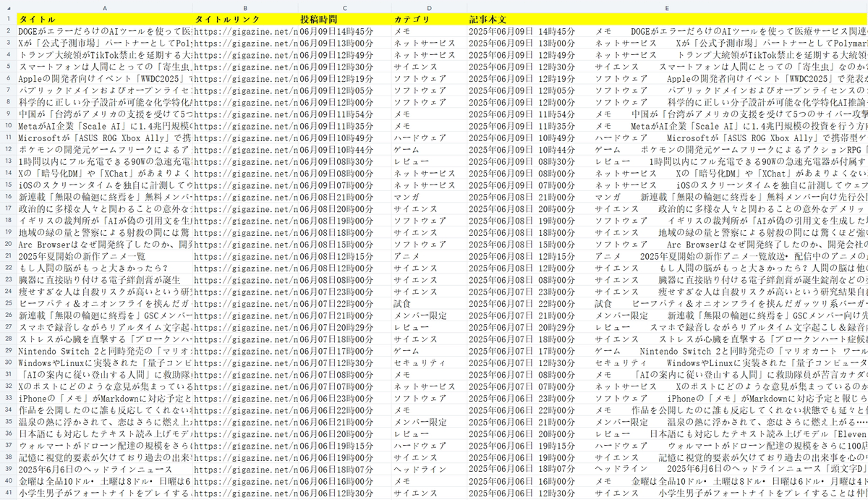Viewport: 868px width, 500px height.
Task: Select row 25 number header
Action: pos(8,302)
